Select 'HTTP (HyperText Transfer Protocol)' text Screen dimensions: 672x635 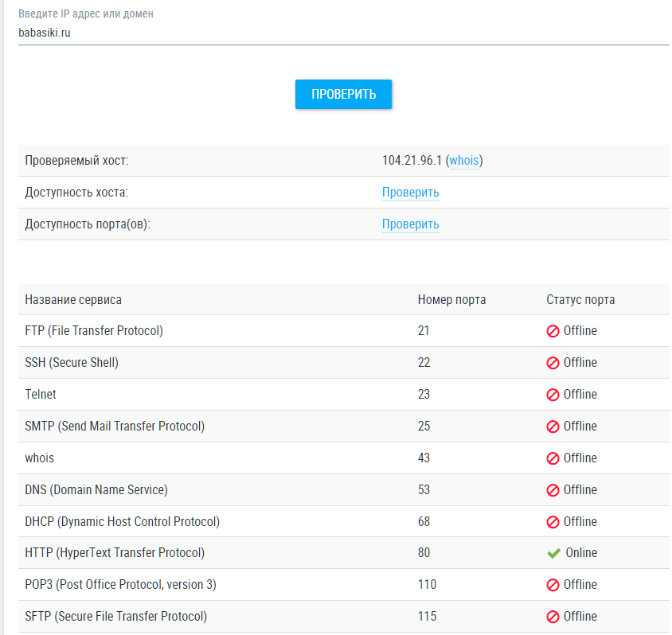[115, 552]
